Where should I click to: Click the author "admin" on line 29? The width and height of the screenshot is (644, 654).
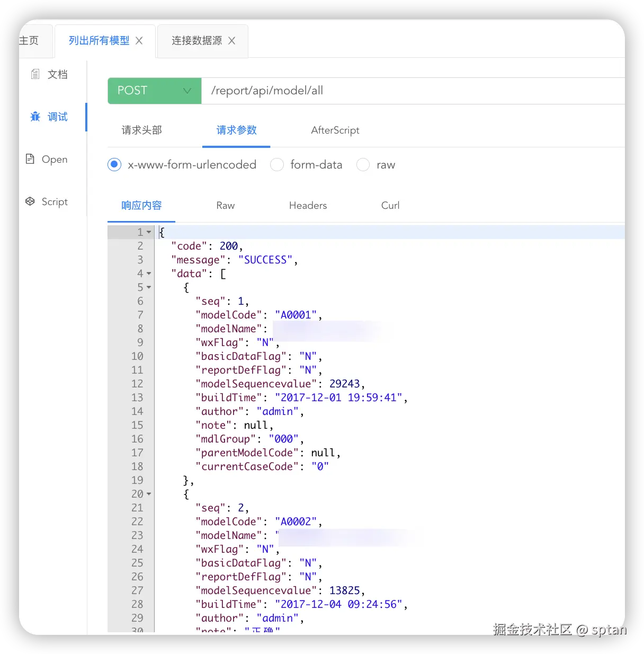coord(278,618)
